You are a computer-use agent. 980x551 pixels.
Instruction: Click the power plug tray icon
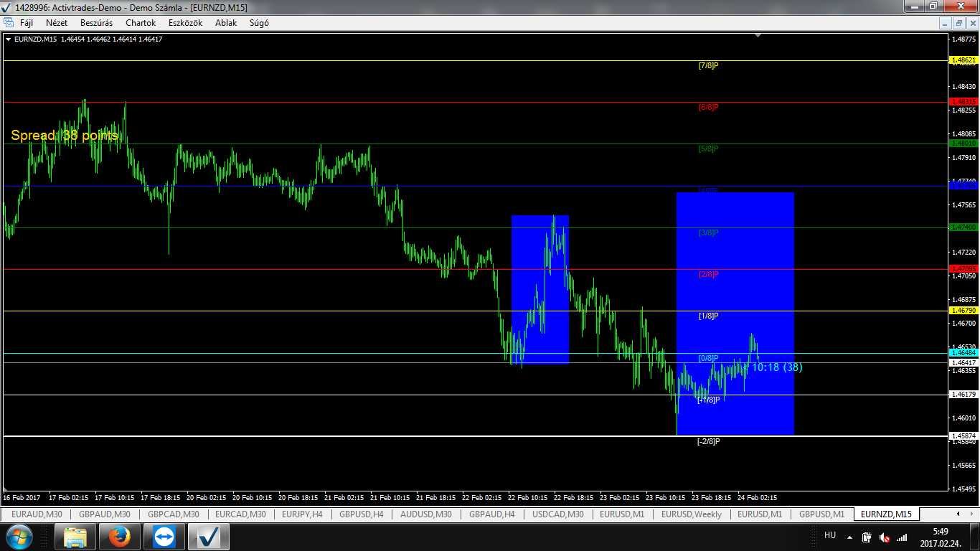coord(867,537)
